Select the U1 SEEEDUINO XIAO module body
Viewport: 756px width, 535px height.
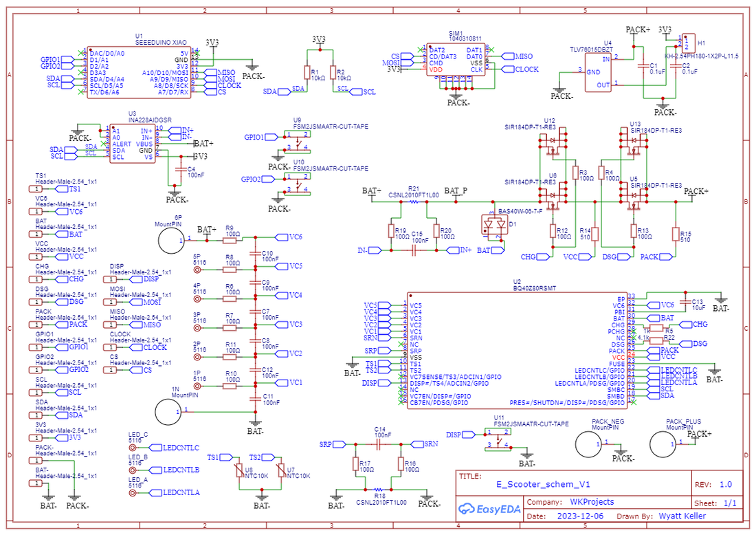(x=139, y=73)
